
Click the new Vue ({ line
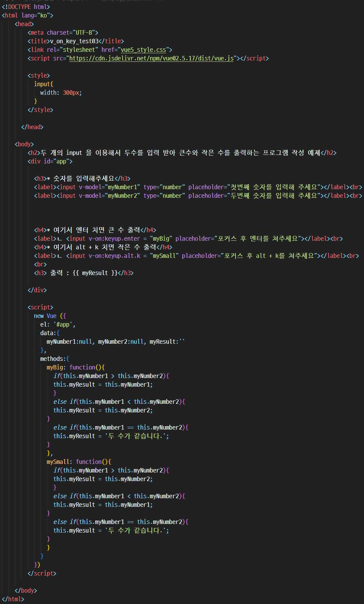50,316
